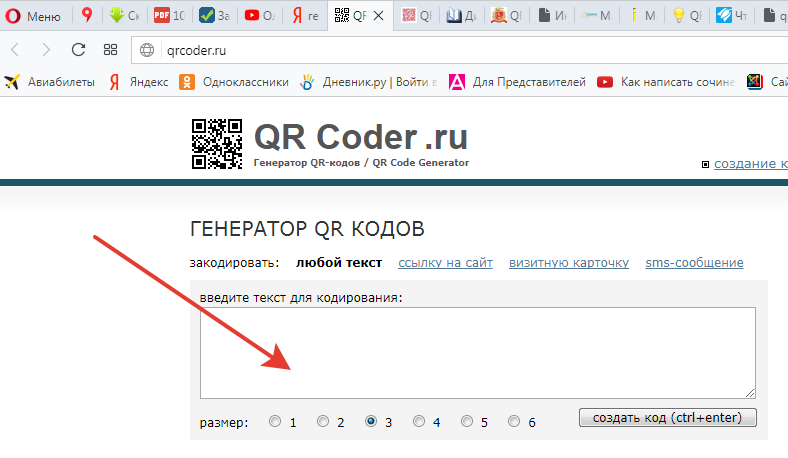Viewport: 788px width, 458px height.
Task: Switch to the pink QR icon tab
Action: tap(417, 16)
